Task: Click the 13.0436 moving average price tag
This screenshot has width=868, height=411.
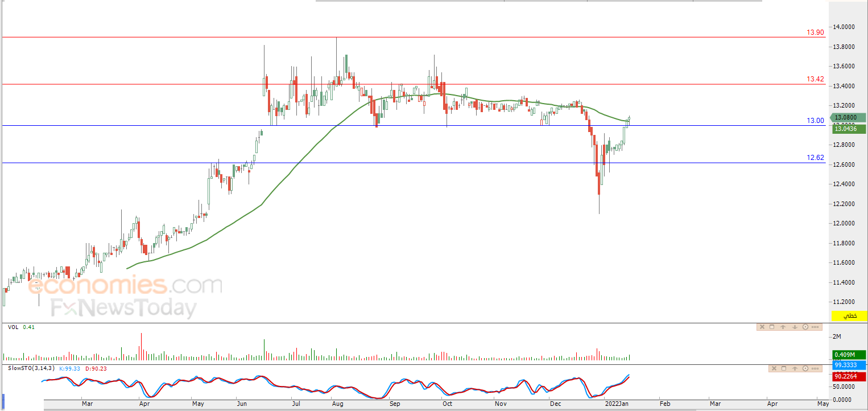Action: (849, 129)
